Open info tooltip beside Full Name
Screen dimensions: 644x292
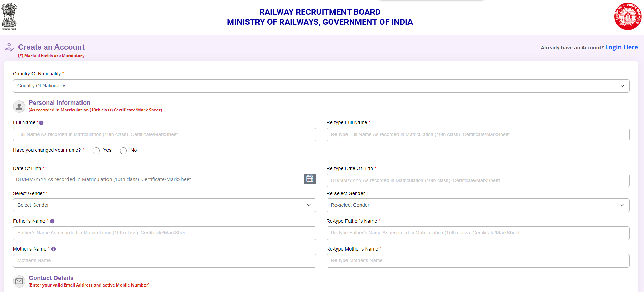click(x=41, y=123)
